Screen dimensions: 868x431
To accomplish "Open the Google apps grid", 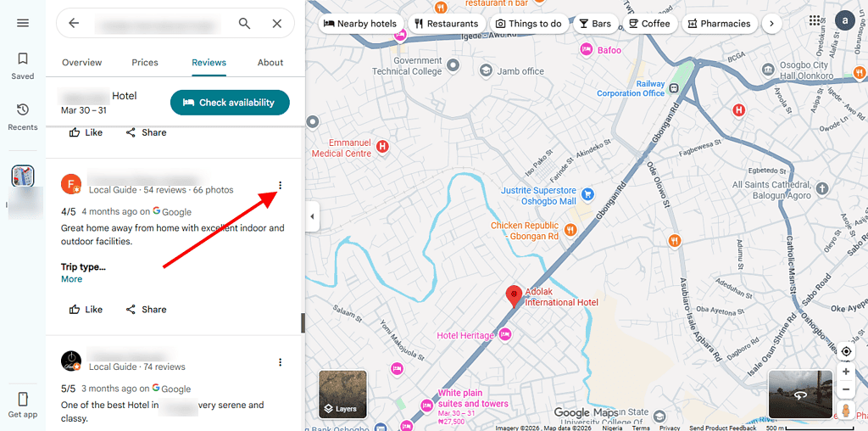I will coord(815,20).
